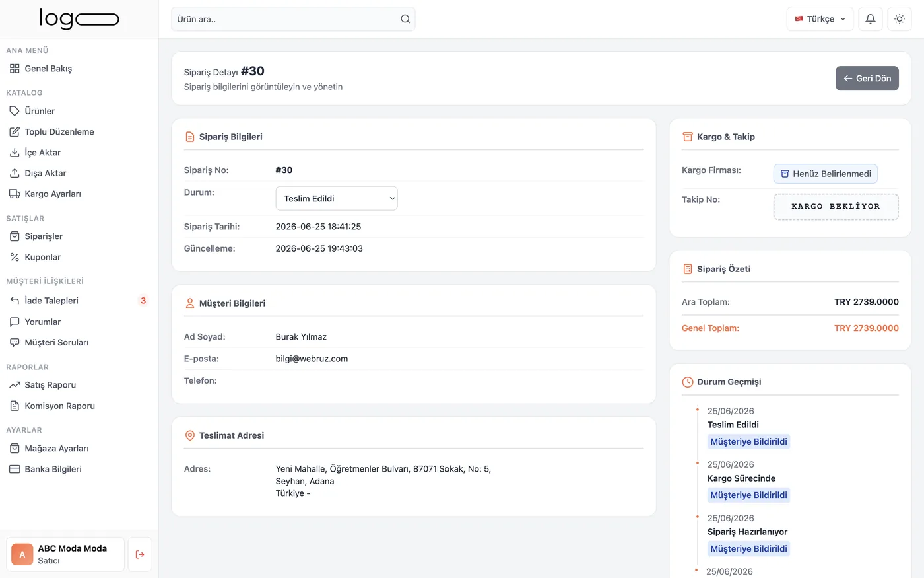Click the logout icon beside ABC Moda Moda
The height and width of the screenshot is (578, 924).
click(x=140, y=554)
